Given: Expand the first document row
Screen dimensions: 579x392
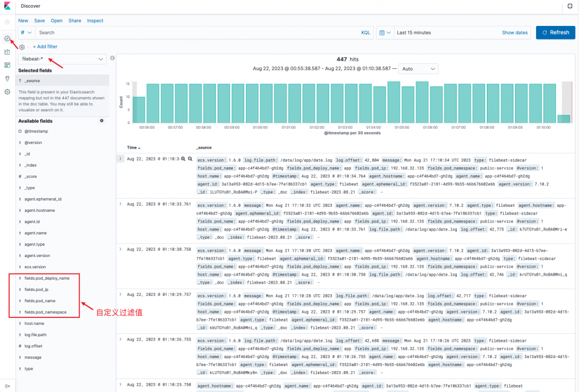Looking at the screenshot, I should tap(120, 159).
